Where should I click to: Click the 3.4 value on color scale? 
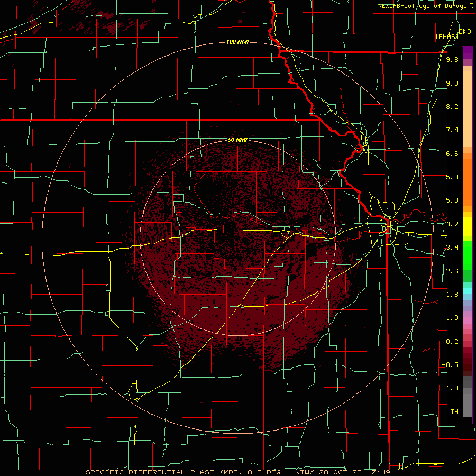coord(452,248)
